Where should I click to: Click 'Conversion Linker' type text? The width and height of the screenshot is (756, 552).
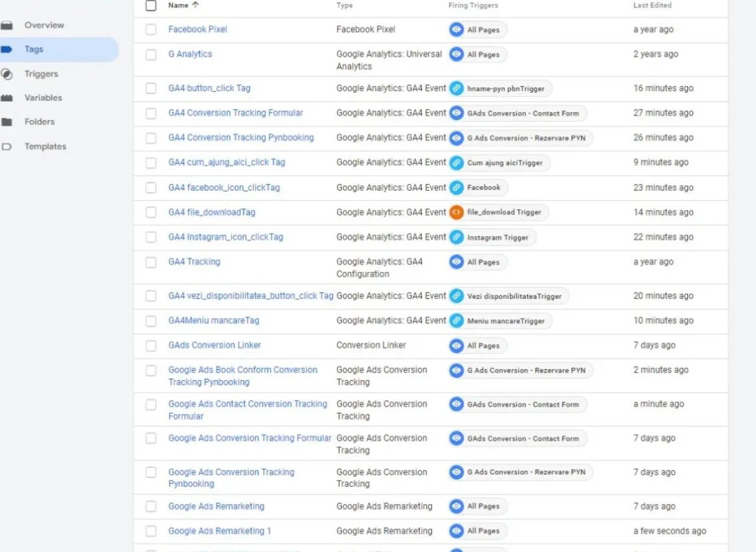click(x=371, y=345)
